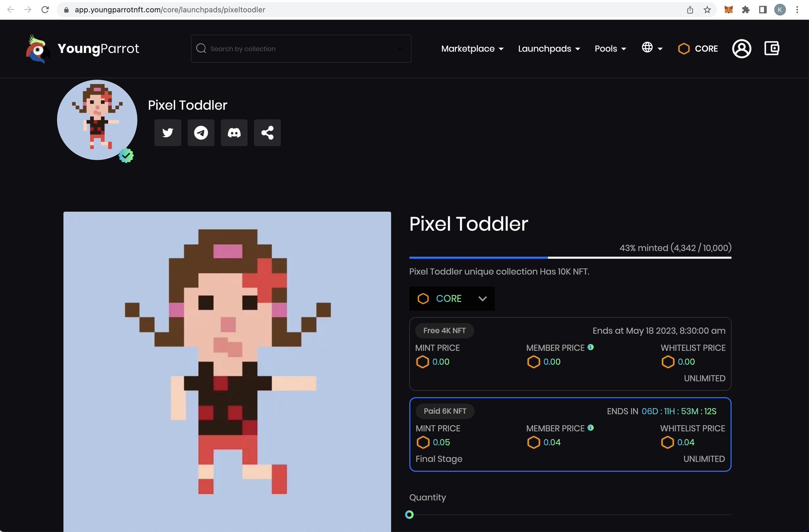The width and height of the screenshot is (809, 532).
Task: Open the user profile icon
Action: pyautogui.click(x=741, y=49)
